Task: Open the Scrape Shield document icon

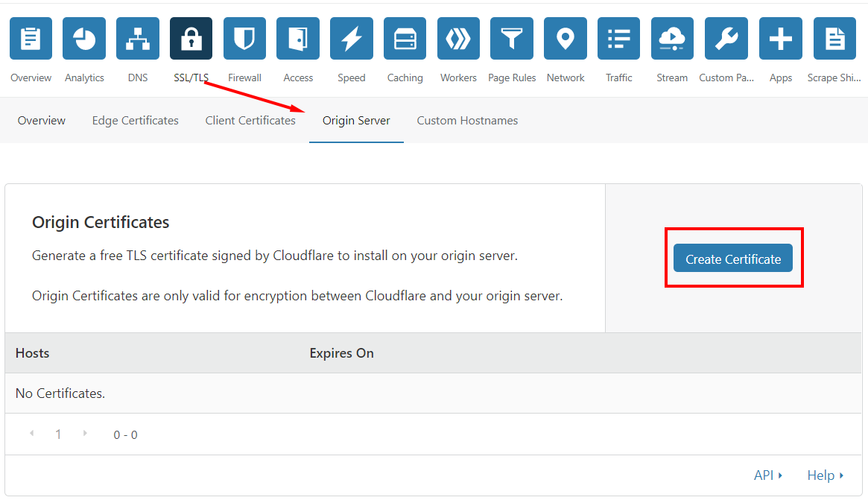Action: coord(834,38)
